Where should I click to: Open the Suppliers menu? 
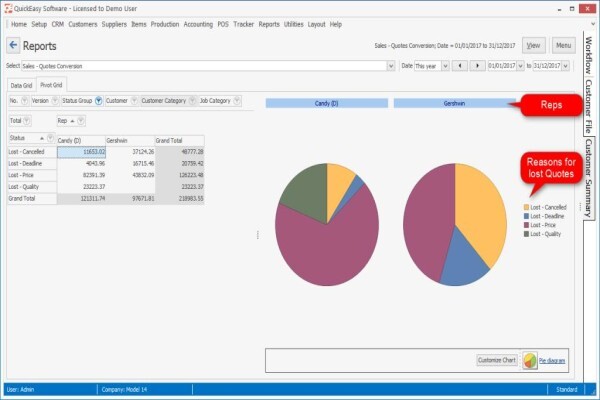point(114,24)
